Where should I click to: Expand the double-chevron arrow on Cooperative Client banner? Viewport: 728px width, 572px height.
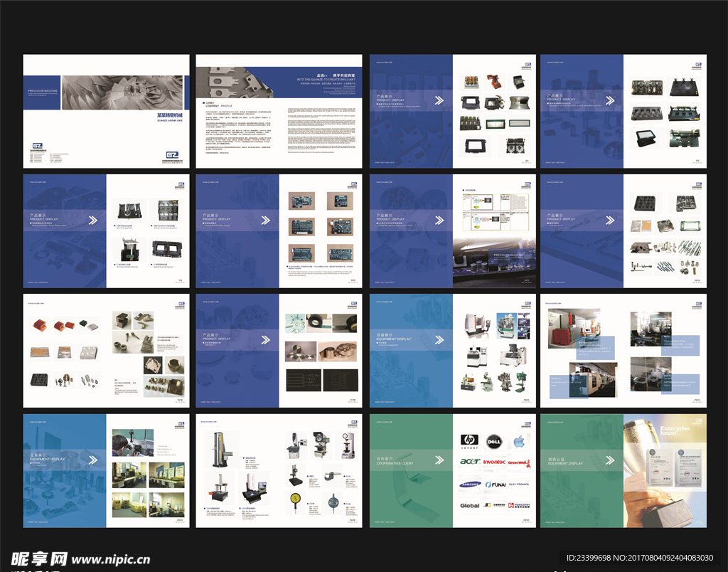439,460
